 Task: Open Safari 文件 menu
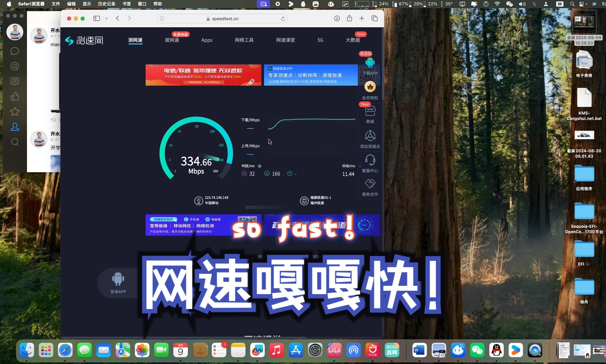point(56,4)
